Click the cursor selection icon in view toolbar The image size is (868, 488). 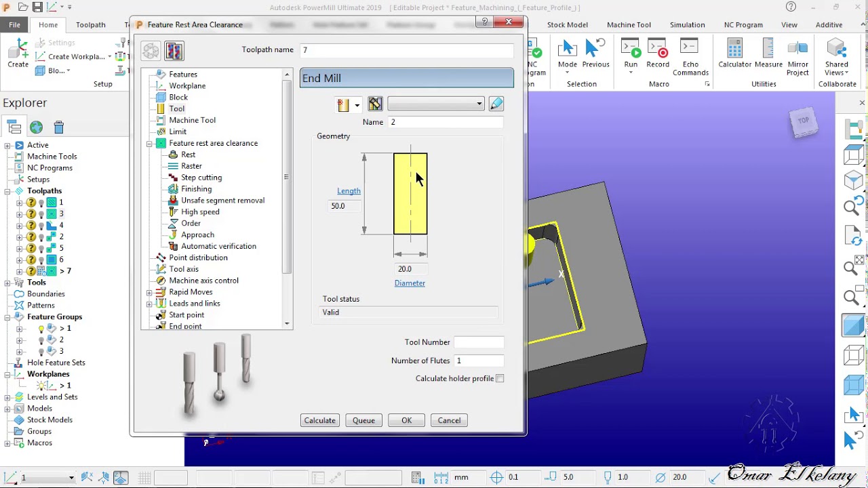(853, 414)
